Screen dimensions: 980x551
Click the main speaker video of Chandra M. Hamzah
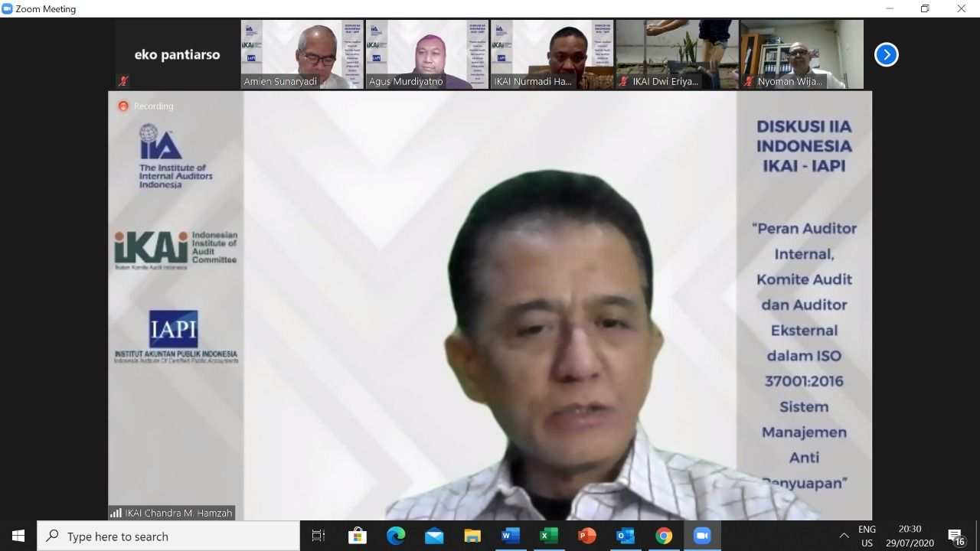point(490,306)
